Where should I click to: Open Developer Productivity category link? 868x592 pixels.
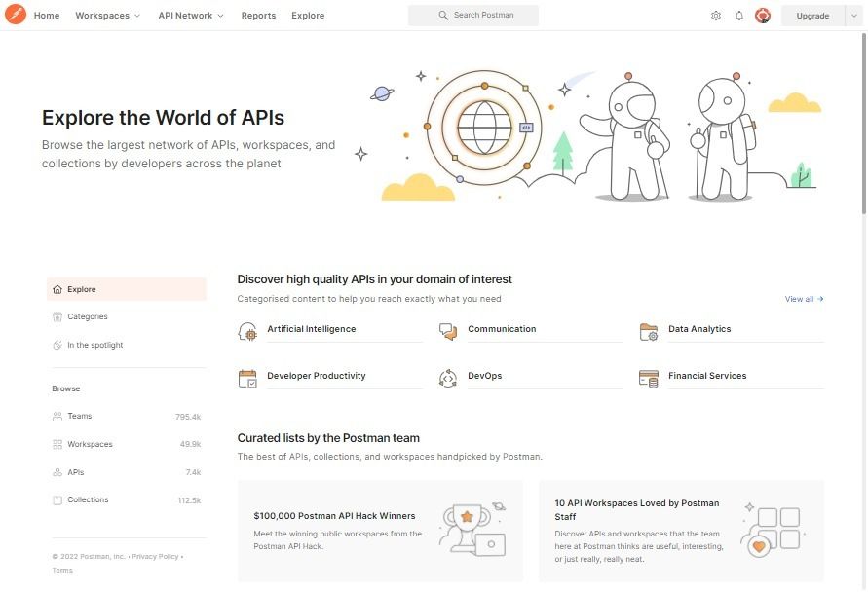click(317, 376)
